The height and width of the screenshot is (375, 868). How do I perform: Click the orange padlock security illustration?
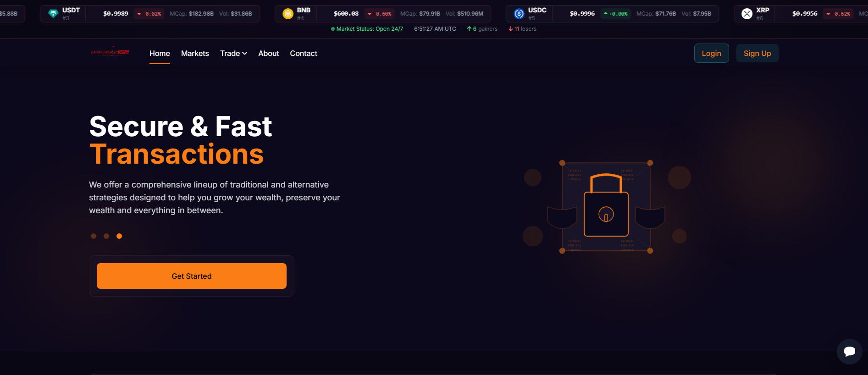606,206
